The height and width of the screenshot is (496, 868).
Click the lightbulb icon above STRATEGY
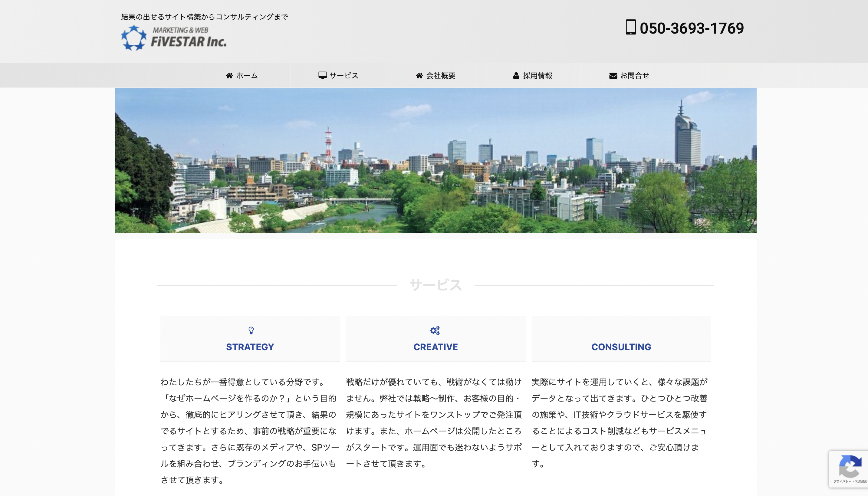251,330
